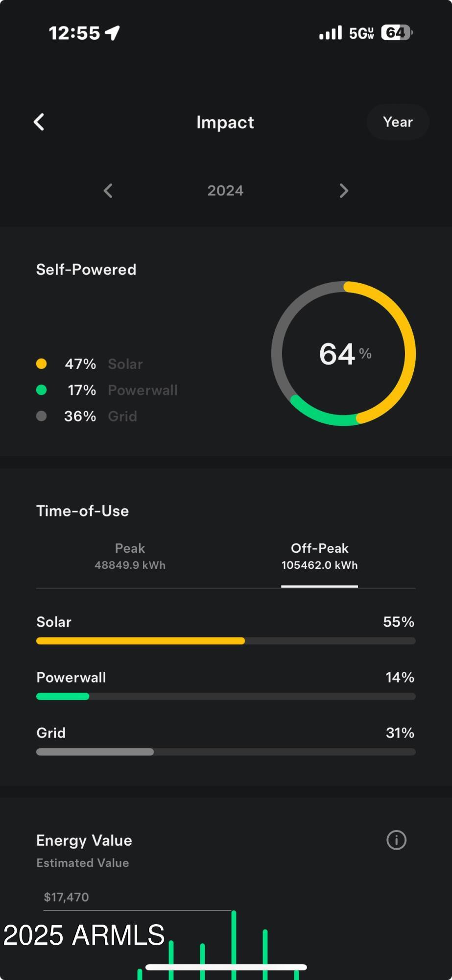
Task: Tap the 2024 year label
Action: pyautogui.click(x=225, y=191)
